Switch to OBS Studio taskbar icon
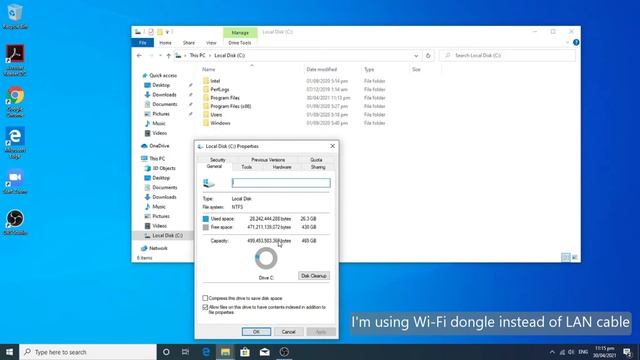Screen dimensions: 640x360 tap(284, 352)
